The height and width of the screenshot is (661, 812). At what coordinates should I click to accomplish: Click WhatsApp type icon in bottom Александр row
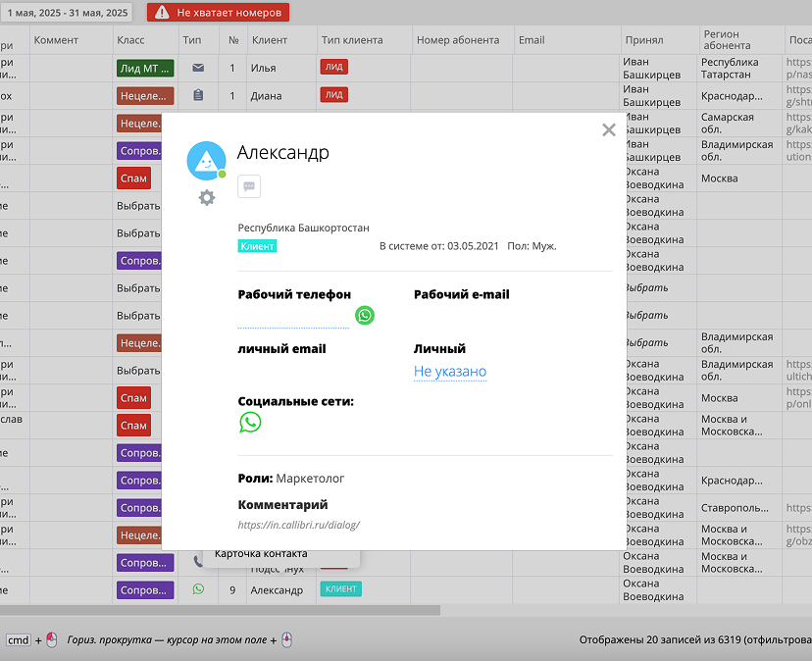click(x=198, y=589)
